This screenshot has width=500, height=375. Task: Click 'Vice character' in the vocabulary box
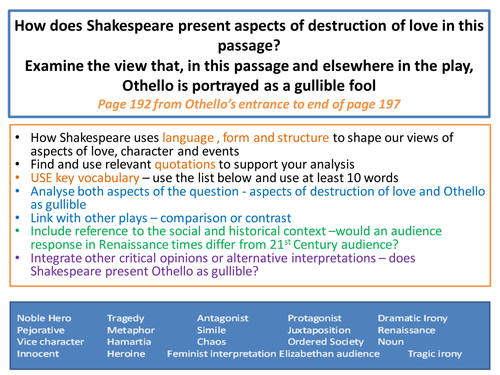50,342
